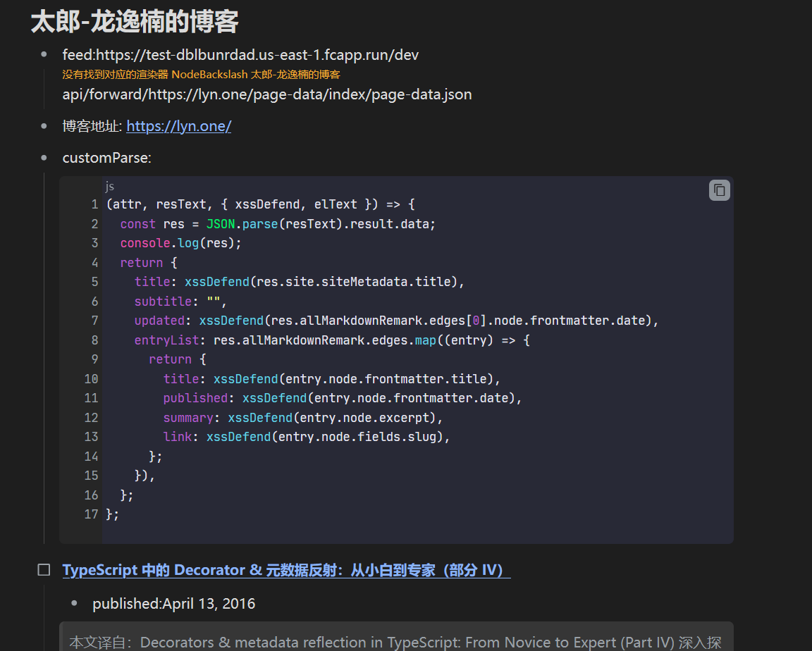
Task: Click the bullet icon beside feed entry
Action: click(x=44, y=54)
